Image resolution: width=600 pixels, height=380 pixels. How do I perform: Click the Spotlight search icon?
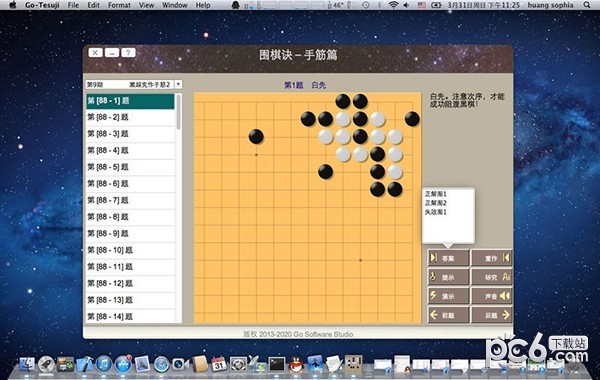tap(587, 5)
